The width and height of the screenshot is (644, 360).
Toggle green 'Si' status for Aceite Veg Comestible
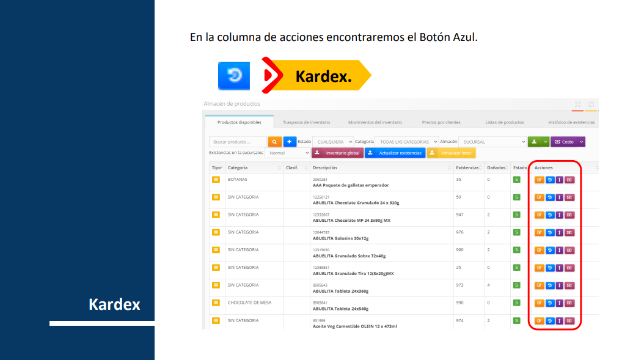pos(516,321)
